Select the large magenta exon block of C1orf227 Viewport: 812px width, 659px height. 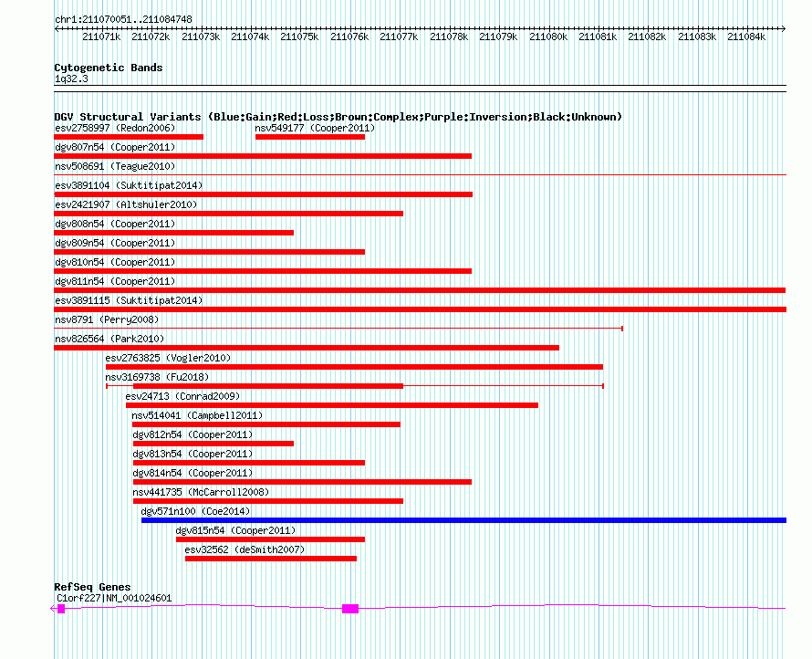350,609
